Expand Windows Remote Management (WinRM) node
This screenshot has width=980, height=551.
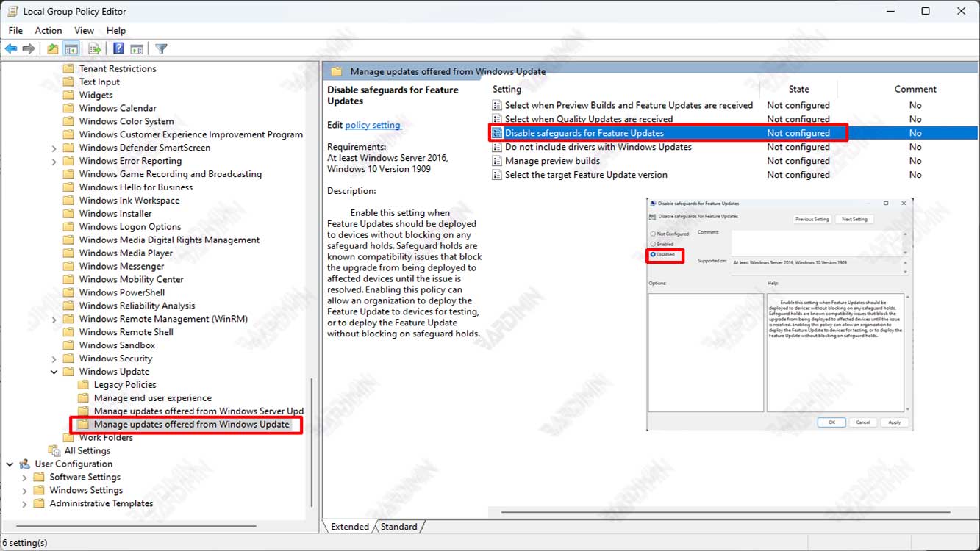coord(54,319)
